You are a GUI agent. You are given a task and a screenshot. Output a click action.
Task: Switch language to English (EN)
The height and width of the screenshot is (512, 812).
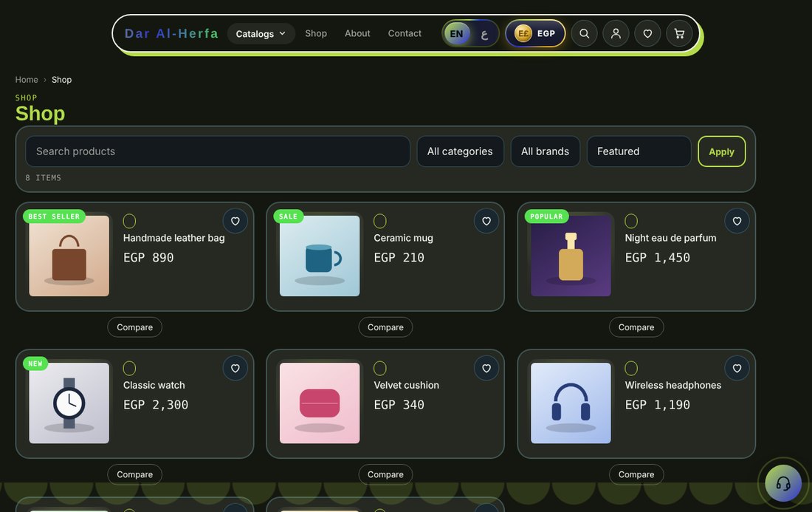(457, 34)
